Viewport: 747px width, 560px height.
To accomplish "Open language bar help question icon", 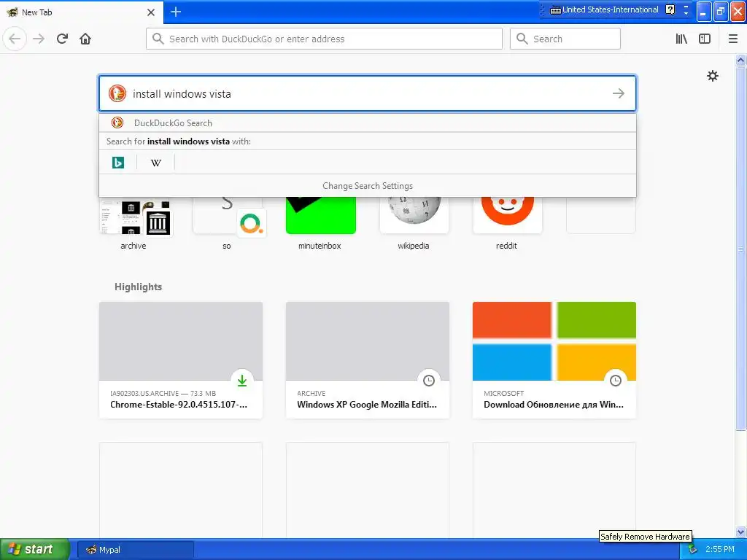I will [670, 9].
